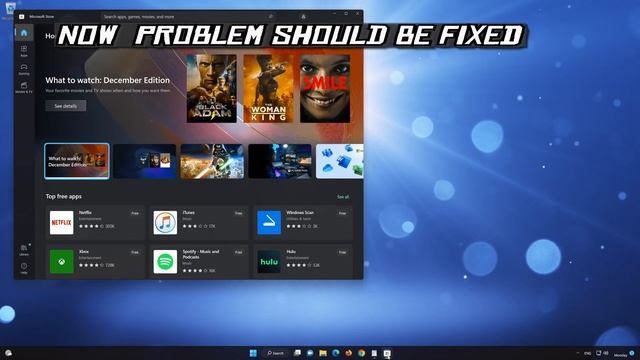Image resolution: width=640 pixels, height=360 pixels.
Task: Open the Microsoft Store taskbar icon
Action: pos(387,353)
